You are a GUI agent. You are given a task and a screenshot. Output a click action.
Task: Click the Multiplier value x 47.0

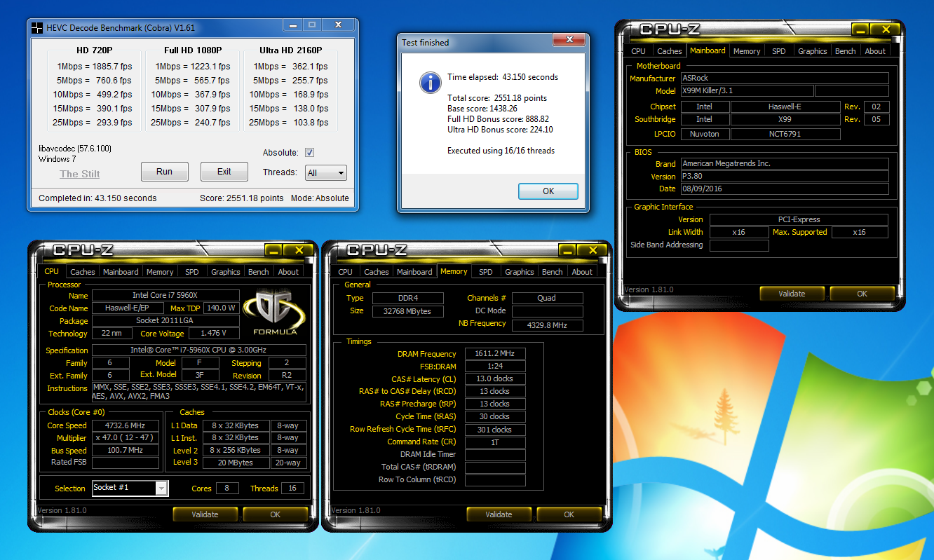pos(126,438)
